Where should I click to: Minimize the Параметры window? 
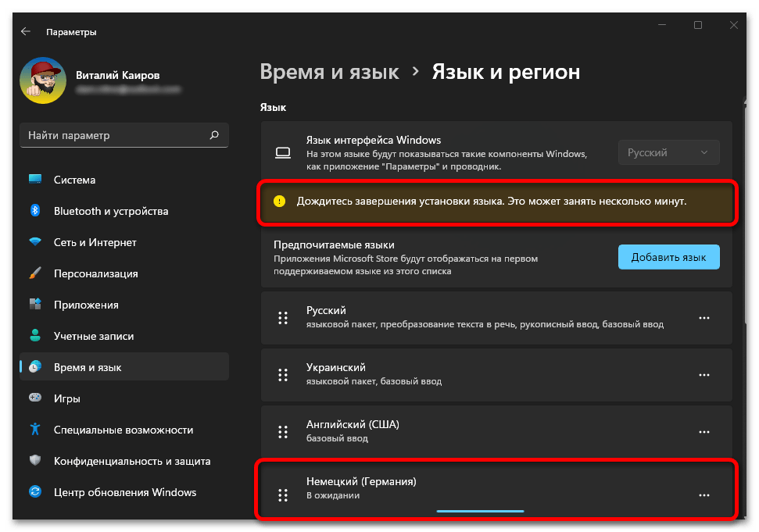(x=662, y=25)
